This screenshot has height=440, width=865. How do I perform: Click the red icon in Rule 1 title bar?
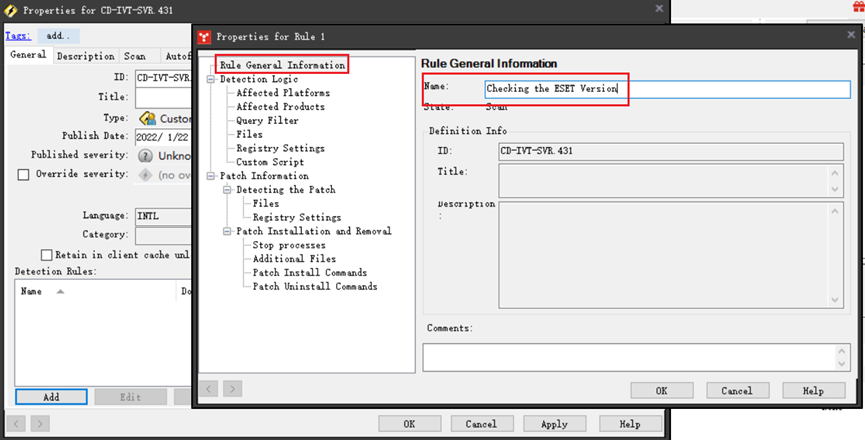click(204, 36)
